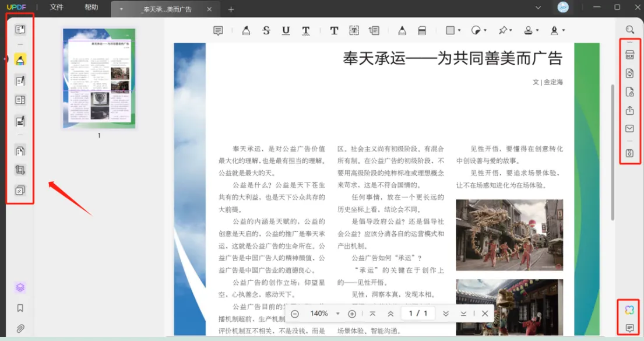Image resolution: width=644 pixels, height=341 pixels.
Task: Click the author line 文 | 金定海
Action: point(547,82)
